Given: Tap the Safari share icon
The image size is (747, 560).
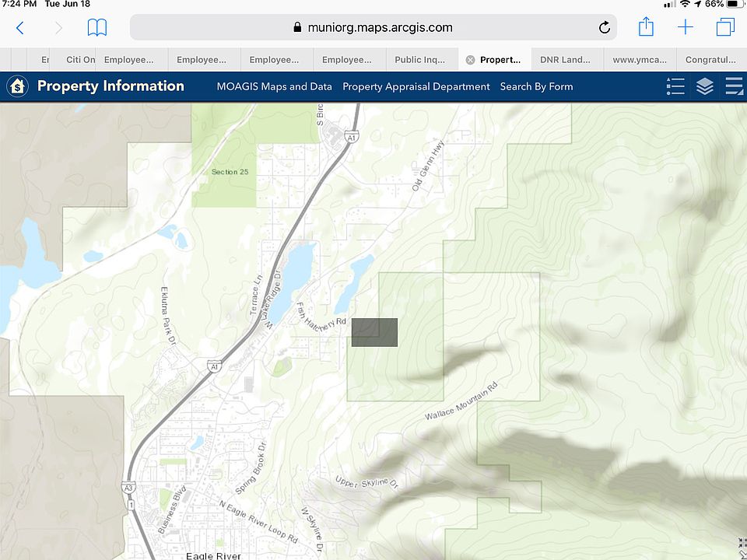Looking at the screenshot, I should pyautogui.click(x=646, y=28).
